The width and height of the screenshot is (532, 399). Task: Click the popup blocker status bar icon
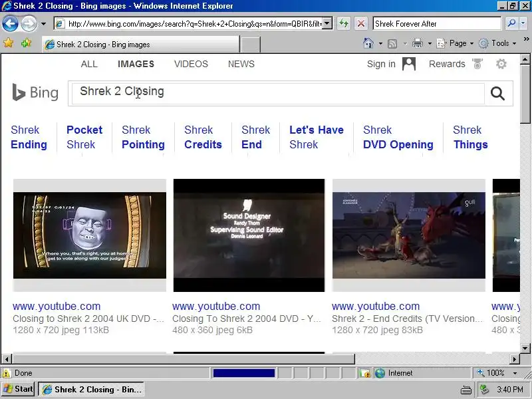coord(365,373)
